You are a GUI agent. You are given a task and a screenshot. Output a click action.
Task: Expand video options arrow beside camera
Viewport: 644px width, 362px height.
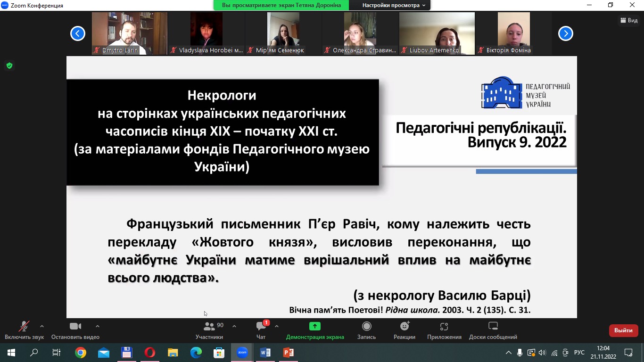click(98, 326)
